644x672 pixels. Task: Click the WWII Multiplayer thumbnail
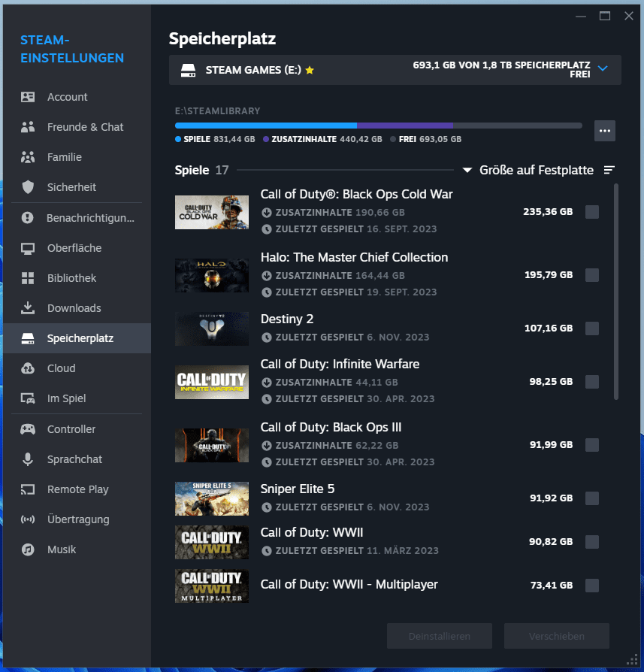click(212, 586)
